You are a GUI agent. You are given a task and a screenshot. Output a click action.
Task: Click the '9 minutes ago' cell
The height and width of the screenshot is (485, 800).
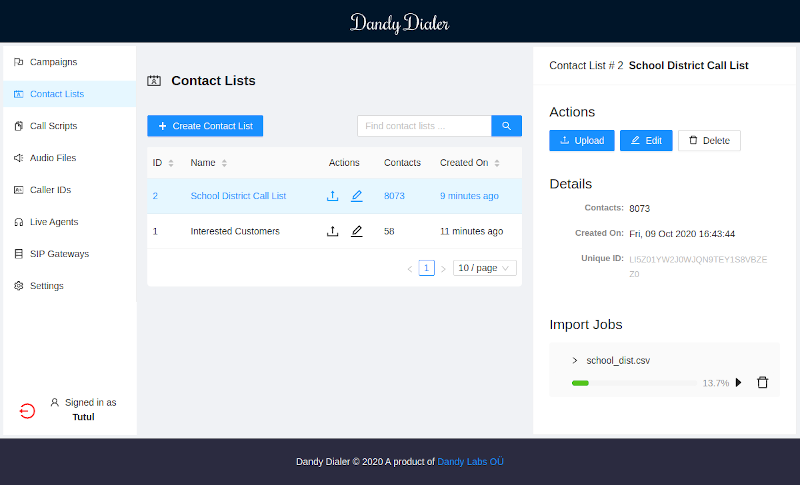click(469, 196)
